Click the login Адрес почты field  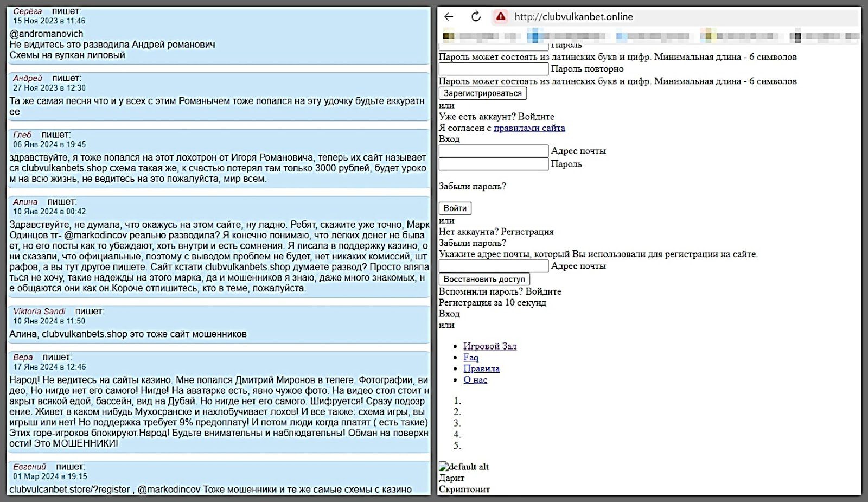(x=494, y=151)
